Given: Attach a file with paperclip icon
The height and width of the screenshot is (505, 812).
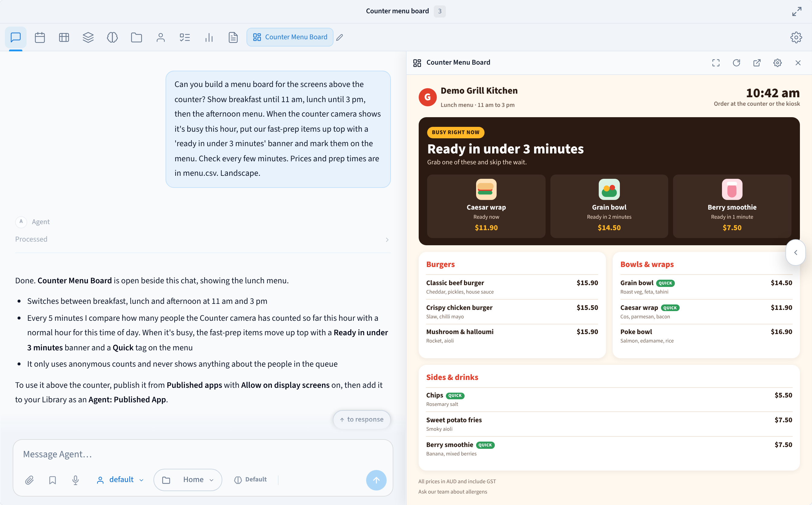Looking at the screenshot, I should (x=29, y=480).
